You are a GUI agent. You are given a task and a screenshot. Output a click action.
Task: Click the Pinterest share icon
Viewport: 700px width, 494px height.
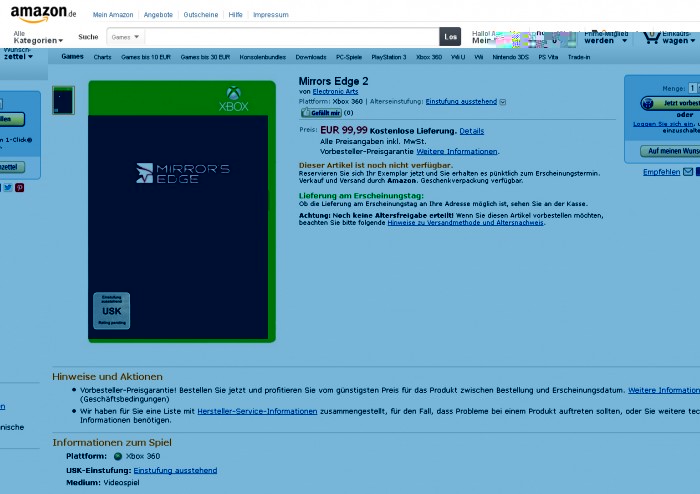tap(20, 187)
